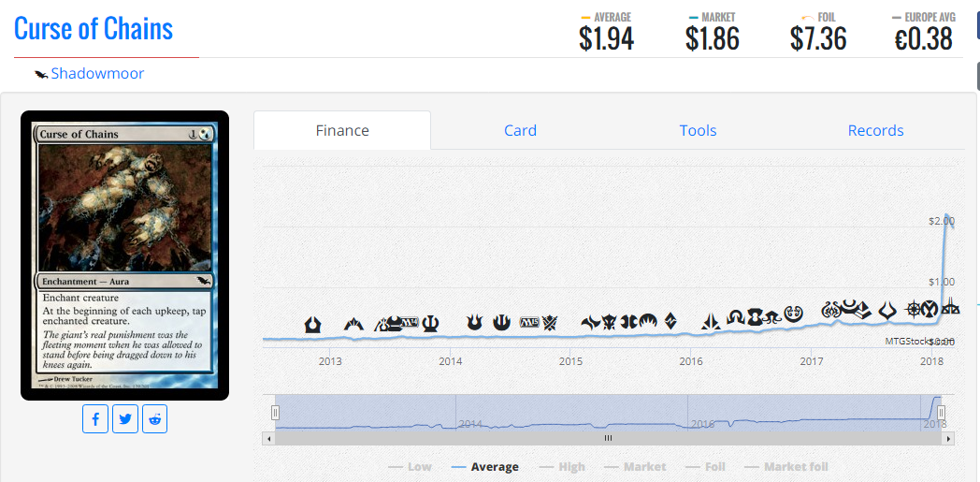This screenshot has height=482, width=980.
Task: Click the Gatecrash set symbol on chart
Action: [x=353, y=324]
